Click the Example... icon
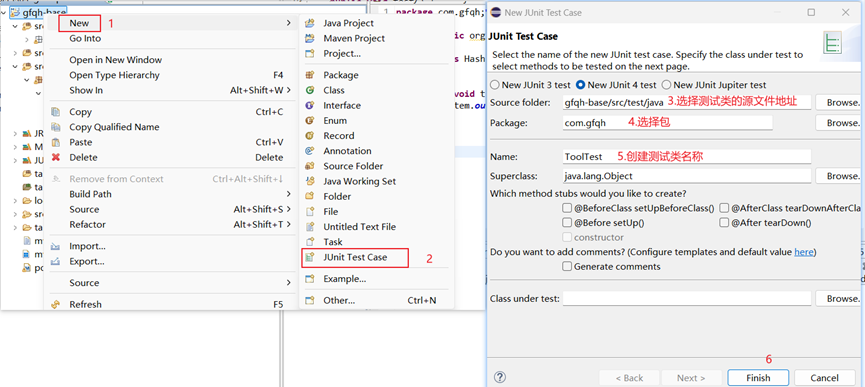Viewport: 865px width, 387px height. (x=310, y=279)
